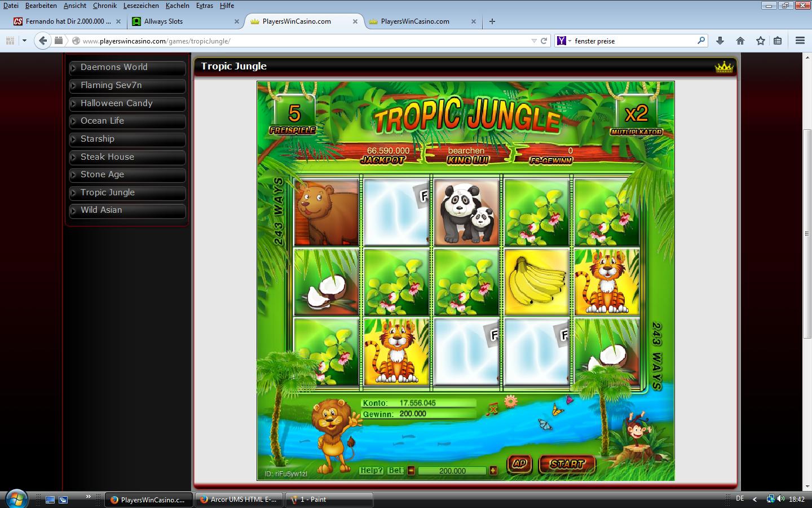The width and height of the screenshot is (812, 508).
Task: Open the Firefox hamburger menu
Action: coord(800,41)
